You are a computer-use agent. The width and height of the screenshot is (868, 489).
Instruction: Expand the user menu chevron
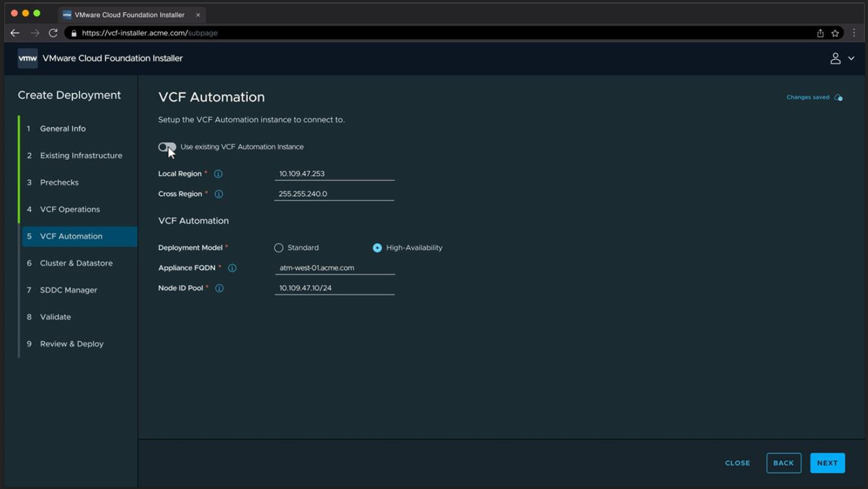(x=851, y=59)
